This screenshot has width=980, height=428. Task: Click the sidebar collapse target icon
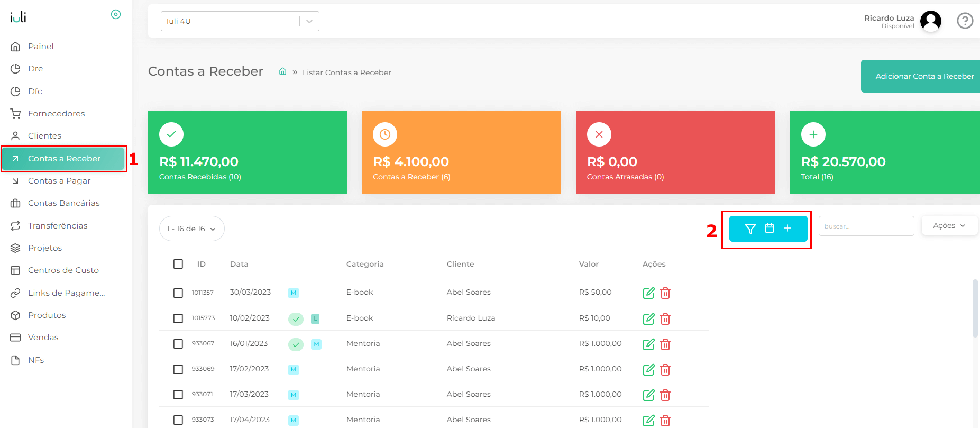[116, 14]
